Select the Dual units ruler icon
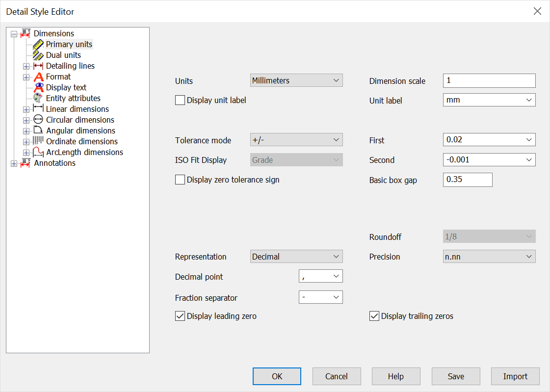Image resolution: width=550 pixels, height=392 pixels. pos(38,55)
